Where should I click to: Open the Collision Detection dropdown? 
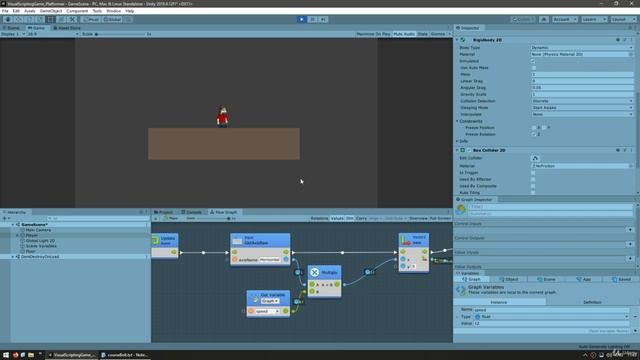pos(582,101)
